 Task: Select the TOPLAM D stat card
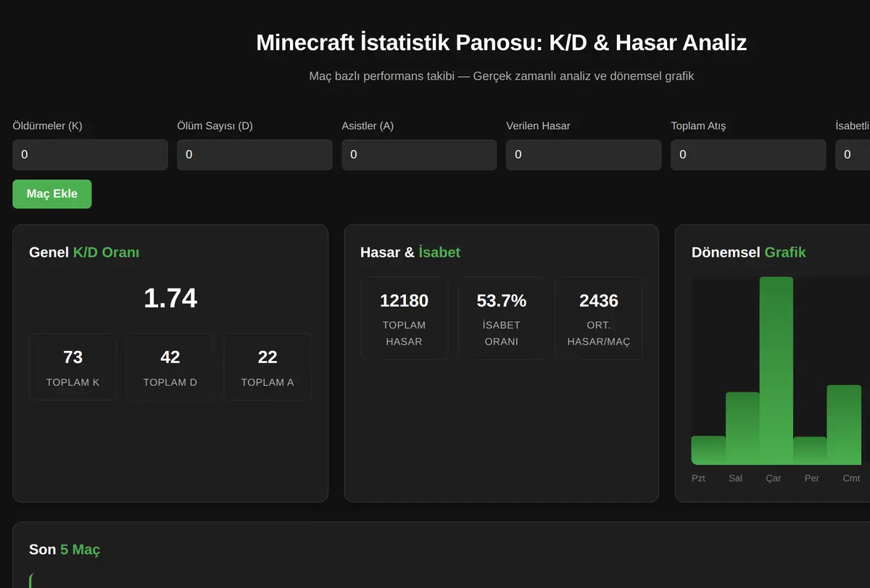coord(170,367)
